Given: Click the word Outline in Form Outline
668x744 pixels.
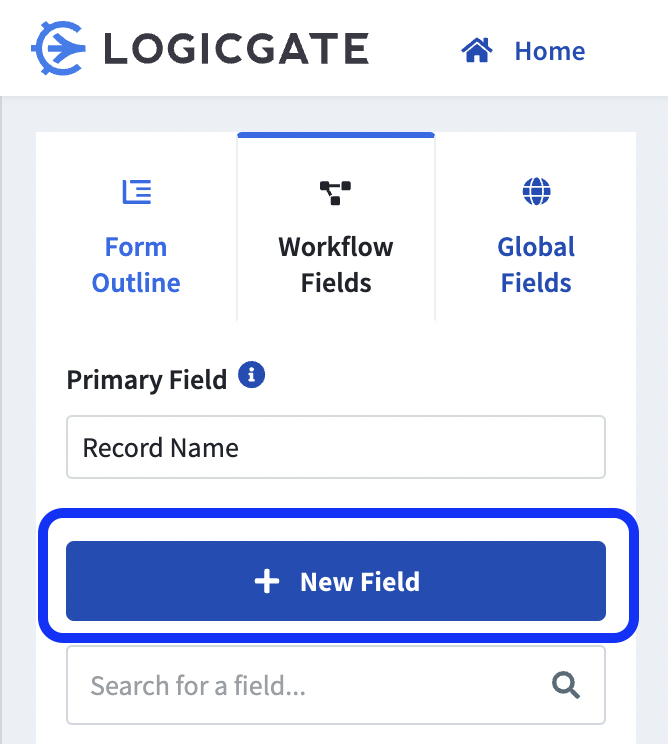Looking at the screenshot, I should click(x=136, y=283).
